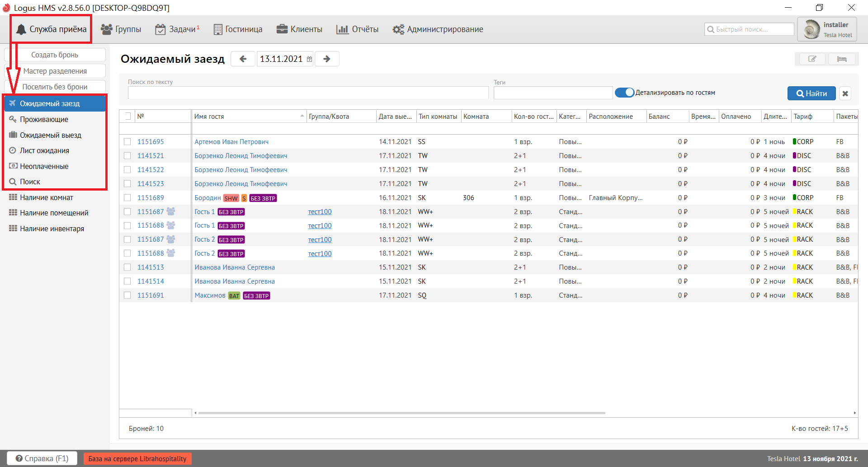Click the group icon next to booking 1151687
The image size is (868, 467).
click(171, 211)
